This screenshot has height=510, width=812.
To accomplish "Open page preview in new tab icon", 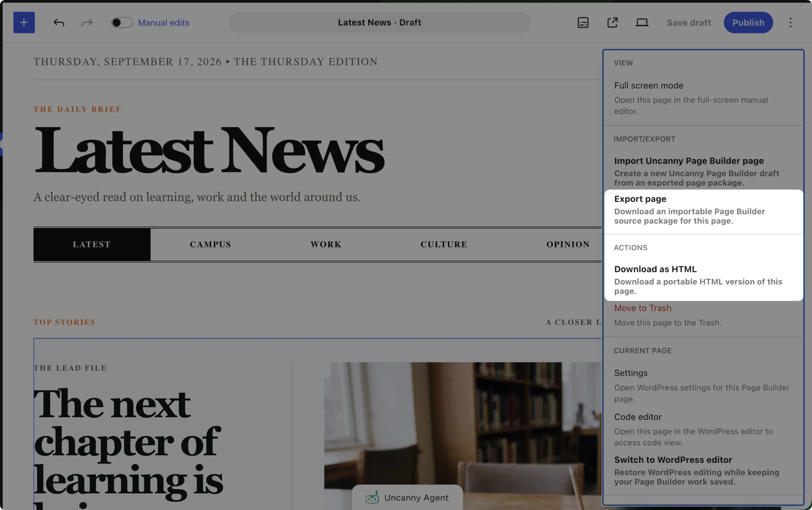I will [x=612, y=23].
